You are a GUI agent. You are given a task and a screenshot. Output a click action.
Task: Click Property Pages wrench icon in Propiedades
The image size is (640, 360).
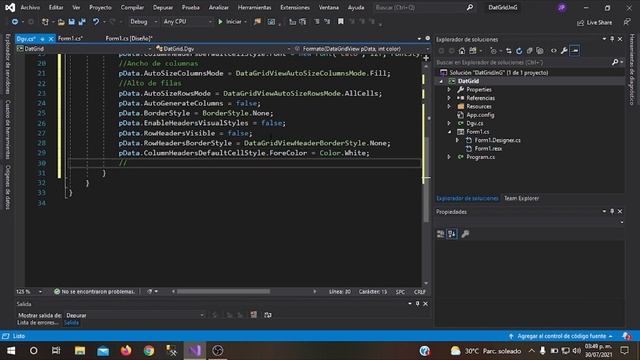tap(465, 234)
